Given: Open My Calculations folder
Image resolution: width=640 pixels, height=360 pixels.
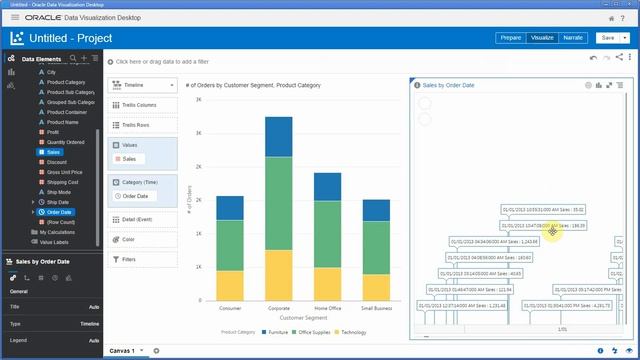Looking at the screenshot, I should tap(57, 232).
